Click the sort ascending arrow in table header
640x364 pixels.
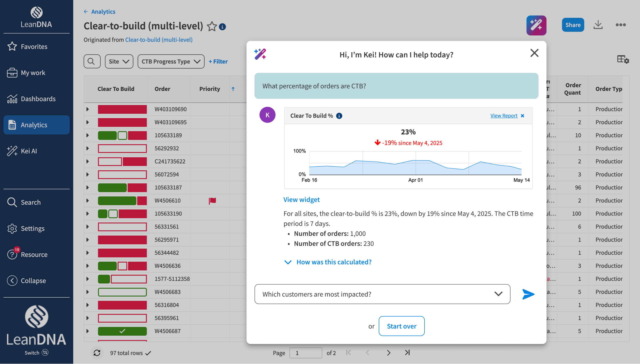click(233, 89)
